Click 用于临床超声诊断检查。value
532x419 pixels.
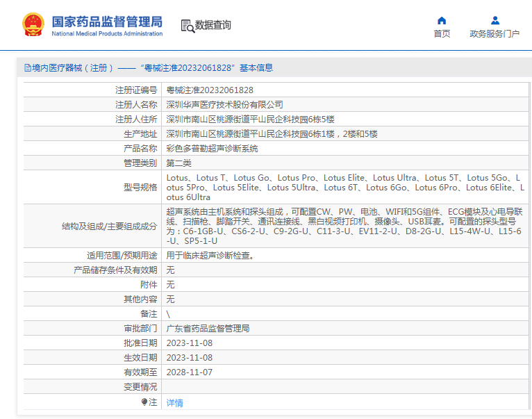[210, 255]
